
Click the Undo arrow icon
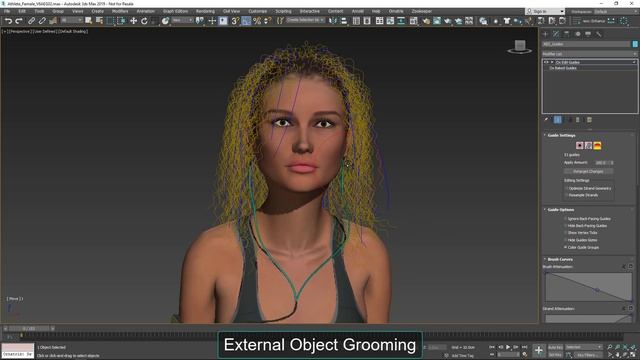pos(8,21)
